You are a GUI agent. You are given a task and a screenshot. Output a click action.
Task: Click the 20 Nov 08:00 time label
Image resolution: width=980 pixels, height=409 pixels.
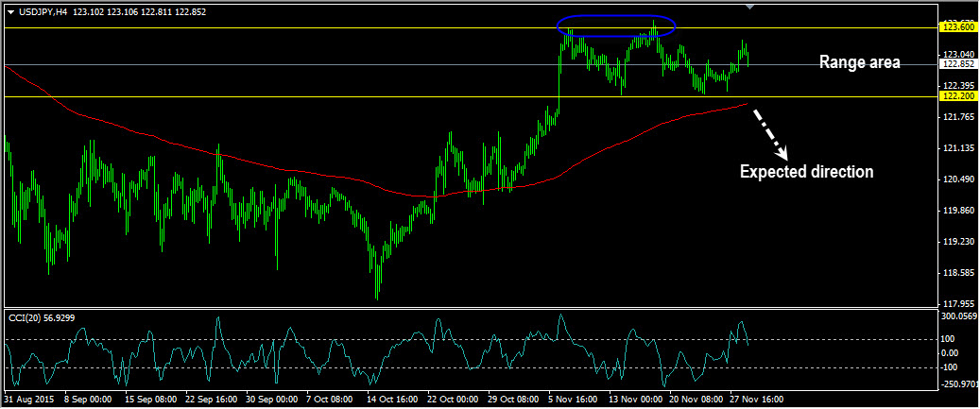tap(696, 399)
